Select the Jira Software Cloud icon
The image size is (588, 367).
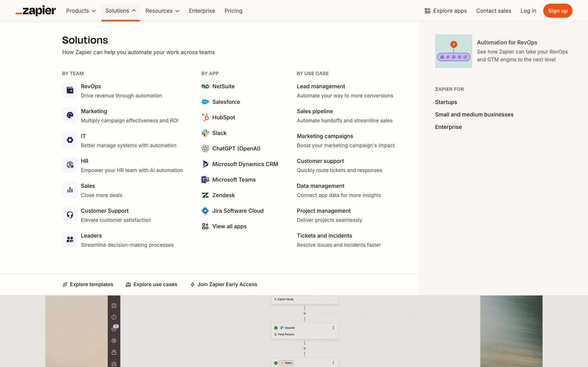click(x=205, y=211)
